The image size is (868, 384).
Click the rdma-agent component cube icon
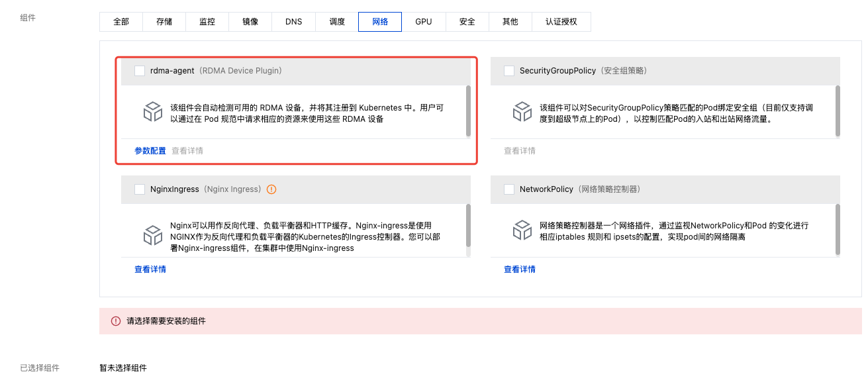tap(153, 111)
